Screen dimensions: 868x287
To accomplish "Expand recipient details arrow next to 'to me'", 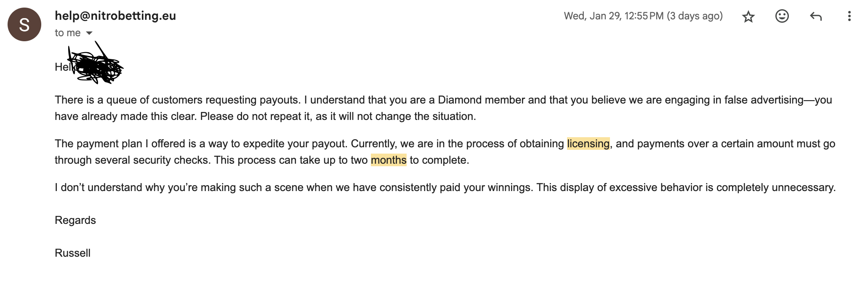I will (x=89, y=33).
